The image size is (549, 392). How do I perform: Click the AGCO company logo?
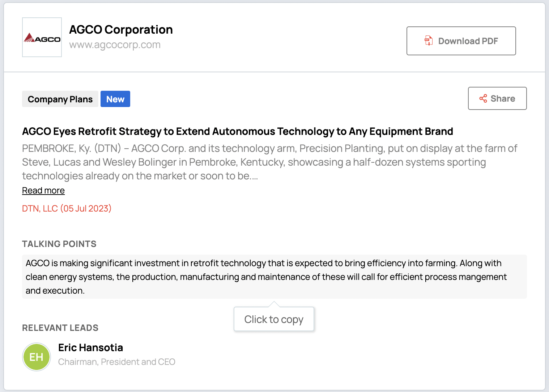click(x=42, y=38)
